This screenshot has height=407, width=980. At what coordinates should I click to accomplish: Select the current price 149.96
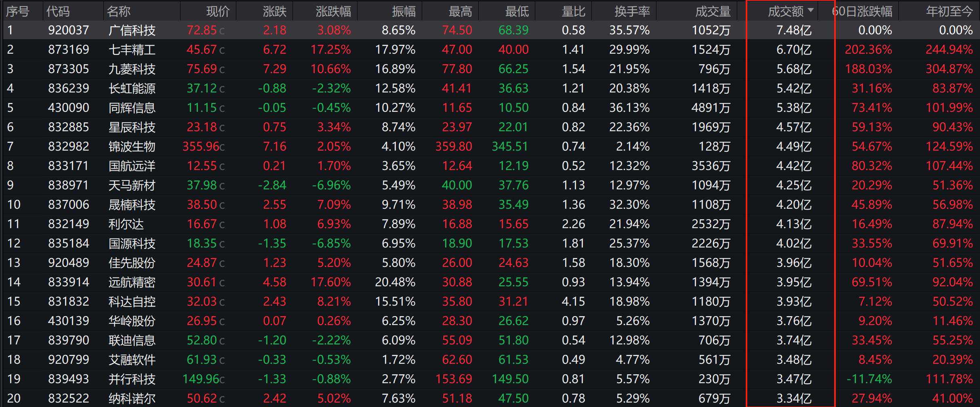[x=201, y=379]
